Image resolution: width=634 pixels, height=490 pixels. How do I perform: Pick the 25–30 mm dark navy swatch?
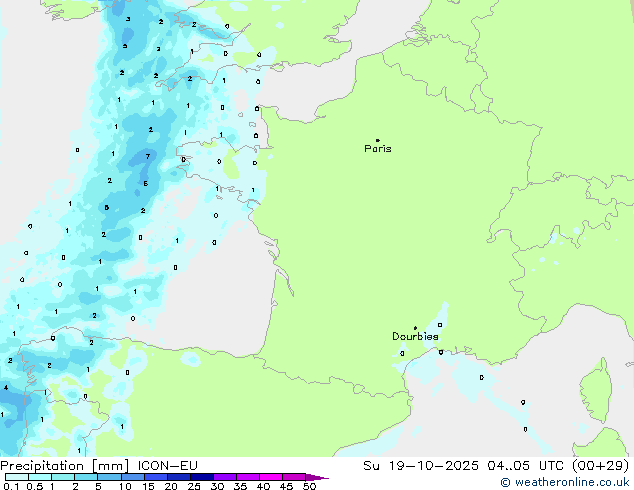click(202, 477)
